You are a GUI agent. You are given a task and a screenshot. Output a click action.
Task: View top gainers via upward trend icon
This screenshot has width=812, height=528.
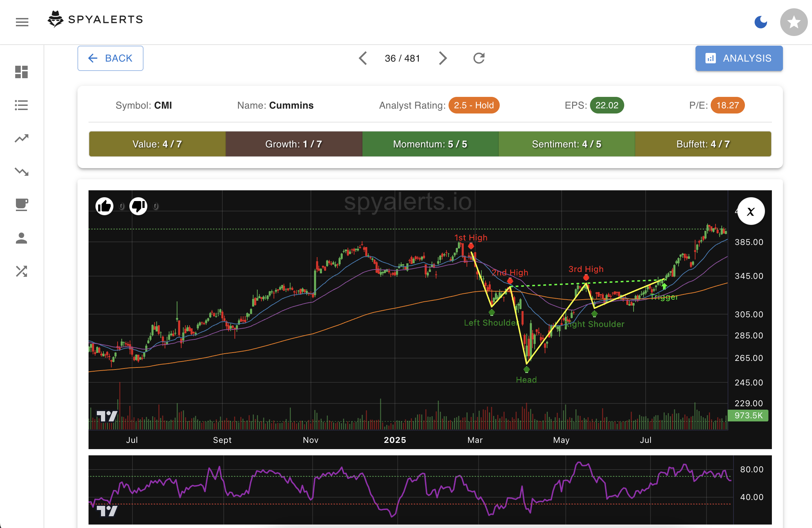21,138
